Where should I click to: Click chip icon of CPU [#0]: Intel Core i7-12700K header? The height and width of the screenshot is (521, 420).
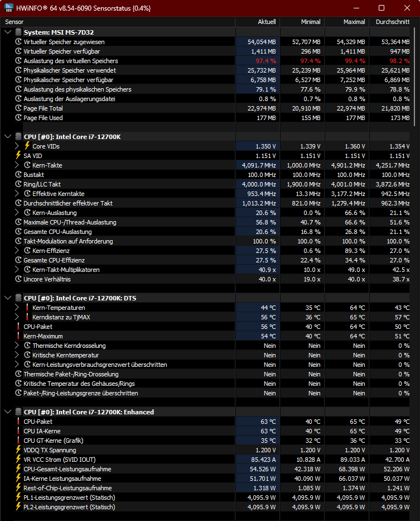point(18,137)
